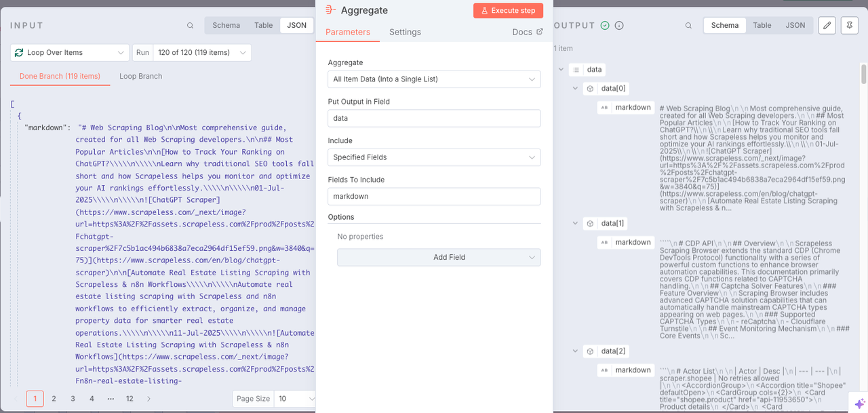Open the Settings tab
Screen dimensions: 868x413
405,32
